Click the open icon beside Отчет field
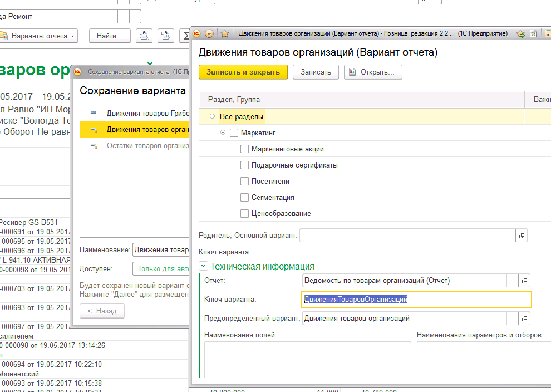 tap(523, 281)
